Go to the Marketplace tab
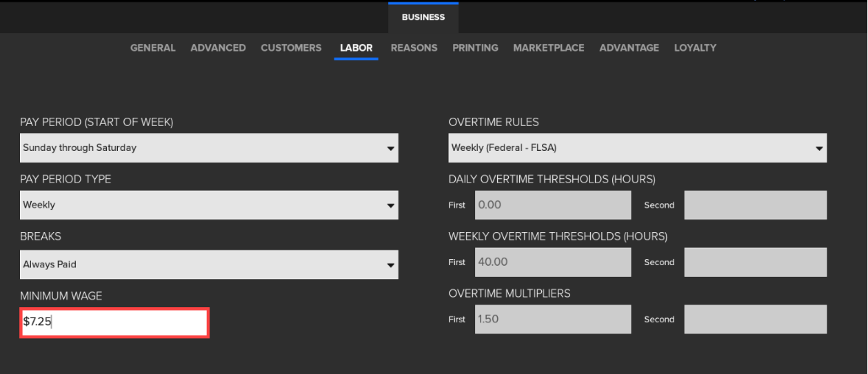 (548, 48)
